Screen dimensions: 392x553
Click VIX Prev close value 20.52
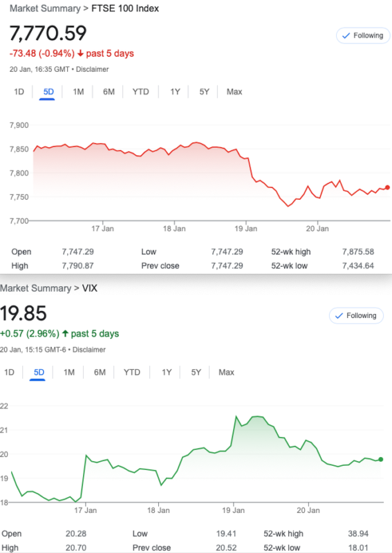coord(226,547)
